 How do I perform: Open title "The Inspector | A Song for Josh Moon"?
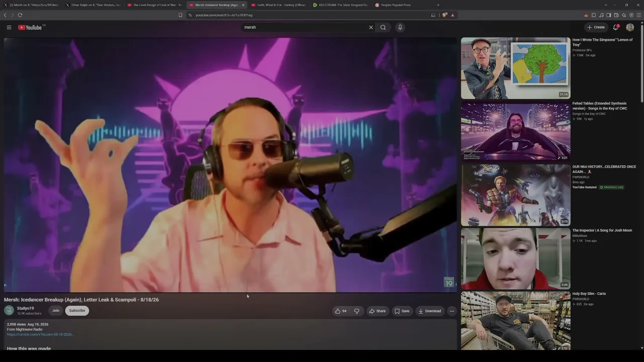point(602,230)
